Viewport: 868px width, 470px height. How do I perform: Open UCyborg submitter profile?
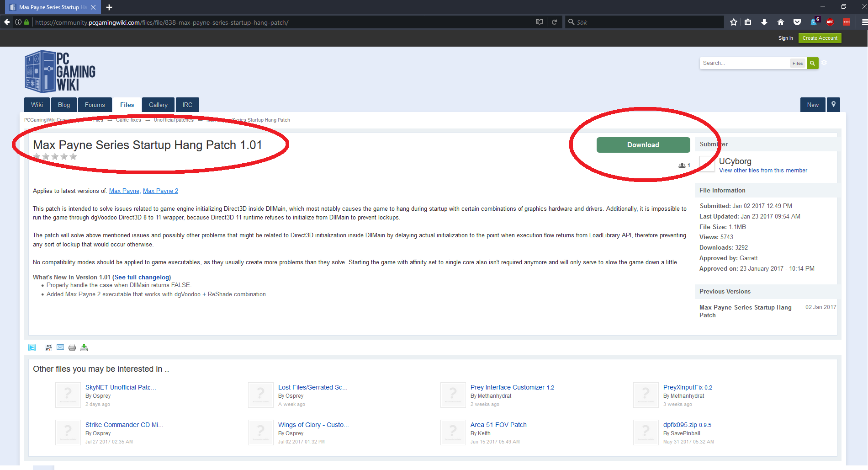click(735, 161)
